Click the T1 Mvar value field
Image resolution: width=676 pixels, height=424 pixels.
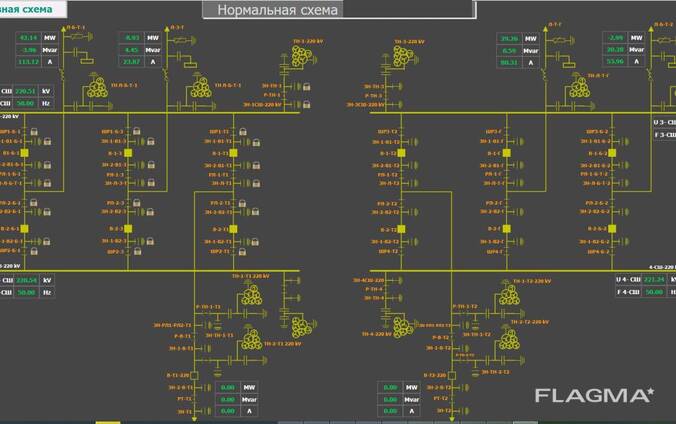tap(228, 399)
